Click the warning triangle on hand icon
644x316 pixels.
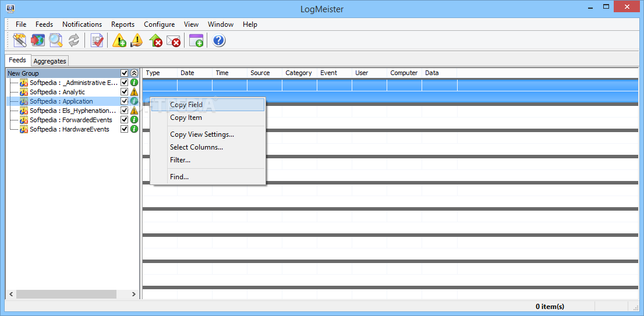[x=137, y=40]
